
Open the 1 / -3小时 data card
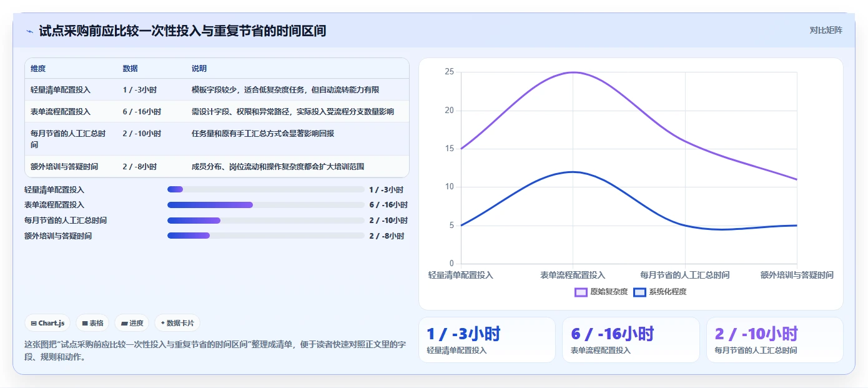pyautogui.click(x=487, y=340)
